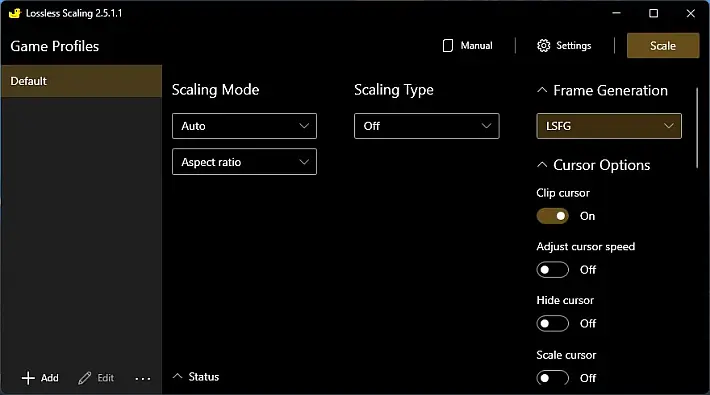Select the Default game profile
The width and height of the screenshot is (710, 395).
(x=82, y=81)
